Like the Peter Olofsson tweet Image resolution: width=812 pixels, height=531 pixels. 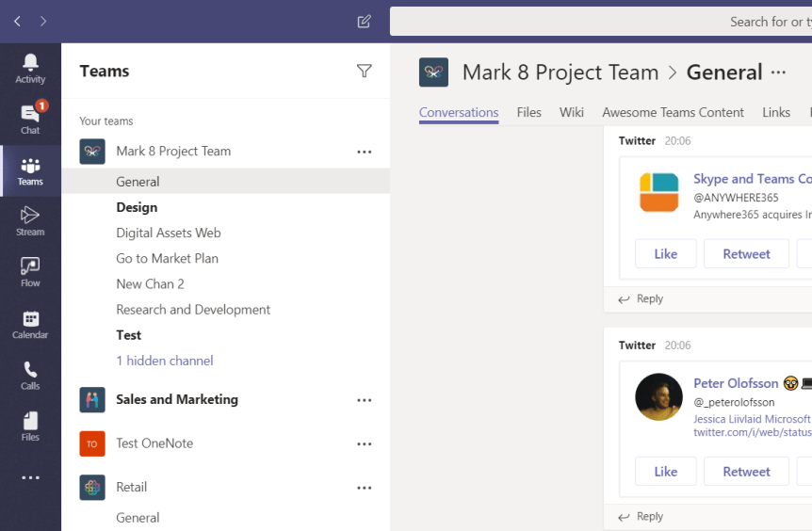point(666,472)
